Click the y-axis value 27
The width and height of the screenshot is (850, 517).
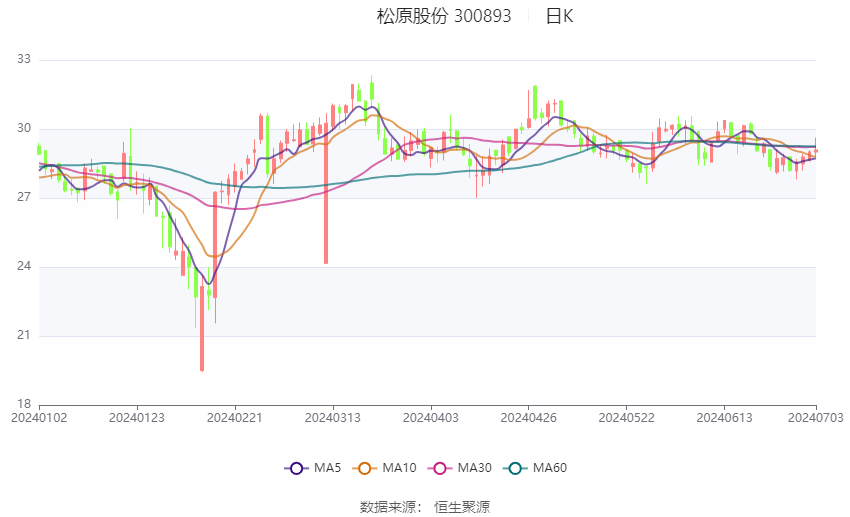[24, 197]
